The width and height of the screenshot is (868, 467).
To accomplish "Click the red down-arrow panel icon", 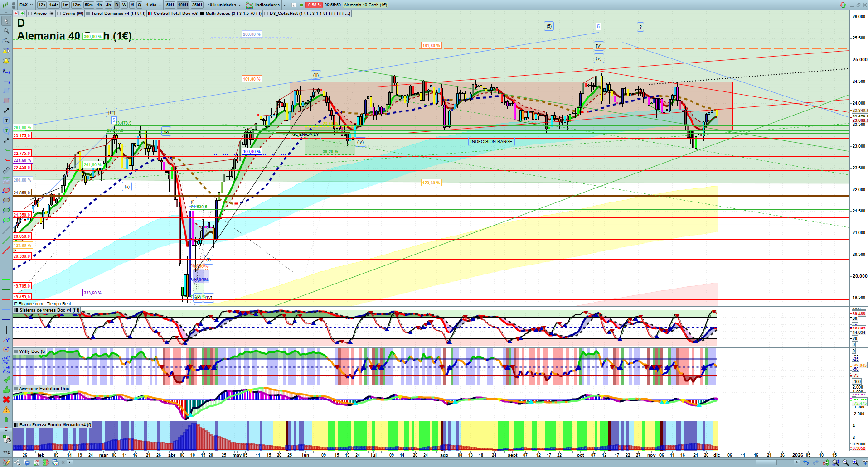I will coord(16,14).
